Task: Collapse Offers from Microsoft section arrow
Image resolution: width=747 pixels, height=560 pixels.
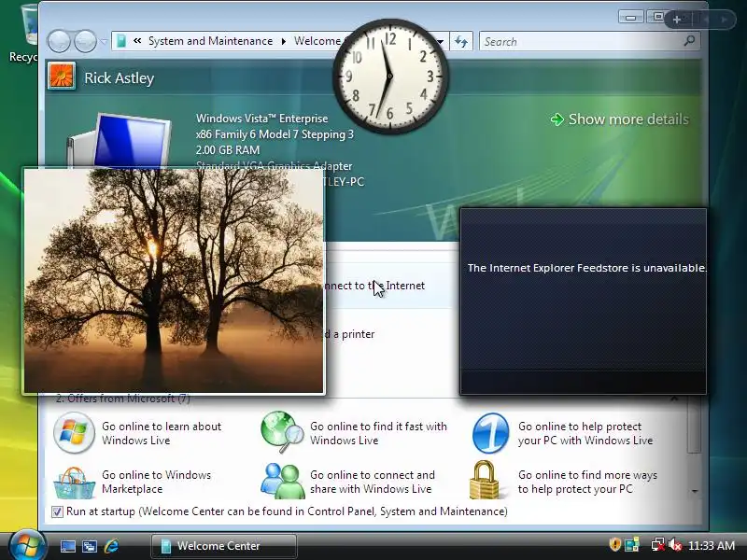Action: [674, 399]
